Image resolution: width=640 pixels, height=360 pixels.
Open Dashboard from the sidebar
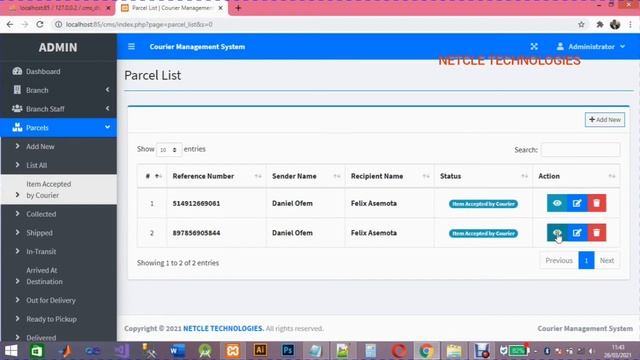[59, 71]
